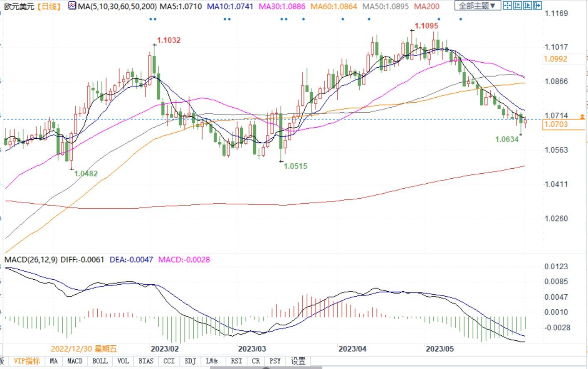588x369 pixels.
Task: Click the 1.0482 low price label
Action: click(86, 174)
